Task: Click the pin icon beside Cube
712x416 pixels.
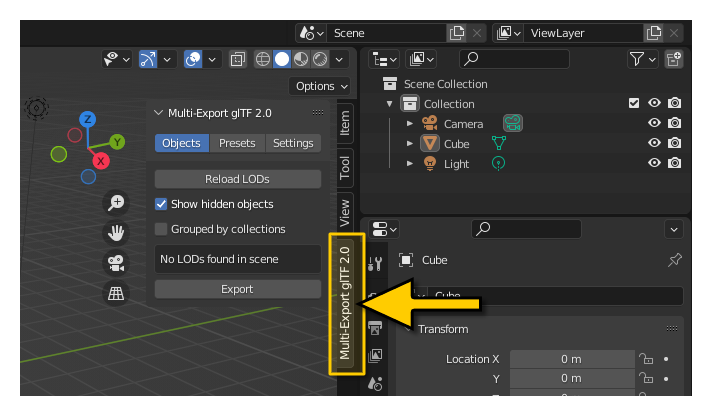Action: tap(674, 260)
